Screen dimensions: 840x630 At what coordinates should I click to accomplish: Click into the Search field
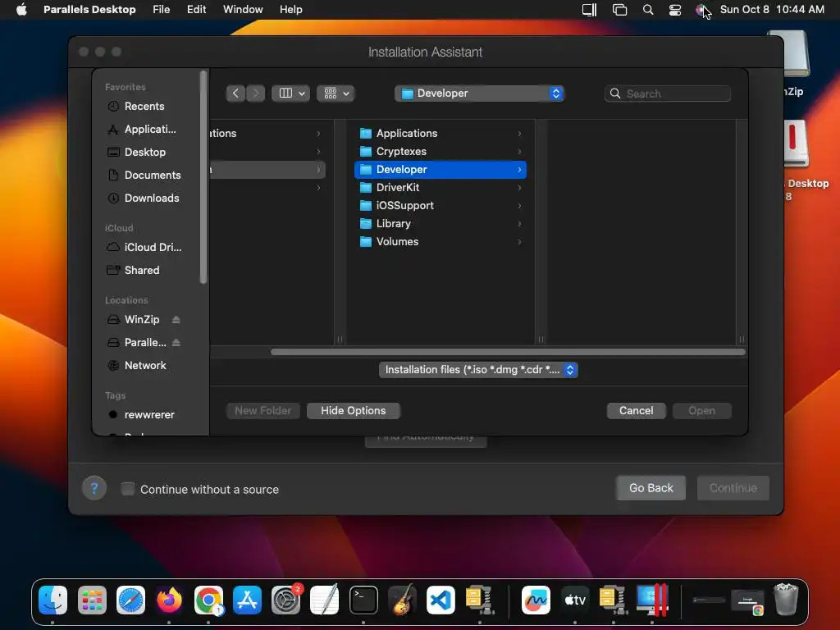(668, 94)
